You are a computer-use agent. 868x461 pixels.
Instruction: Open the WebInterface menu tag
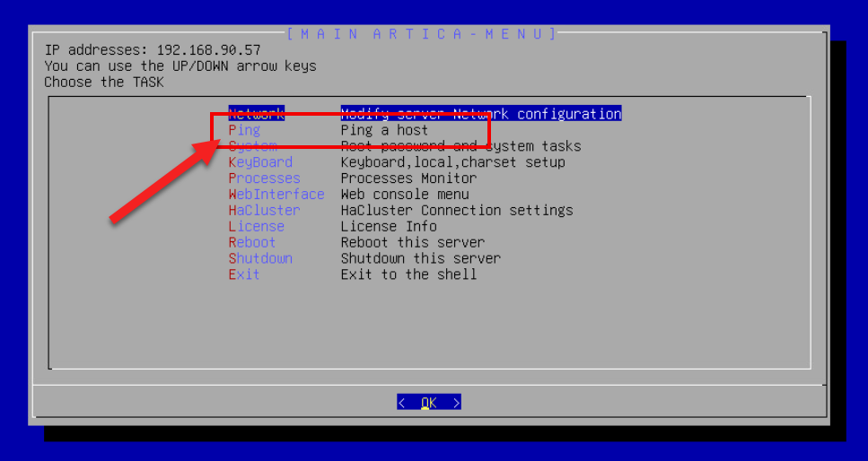tap(276, 195)
